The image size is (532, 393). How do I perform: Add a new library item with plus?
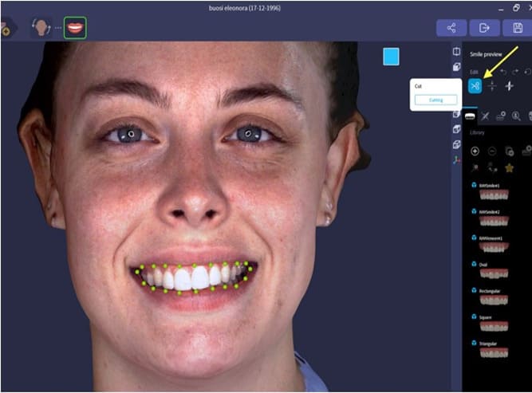tap(475, 151)
